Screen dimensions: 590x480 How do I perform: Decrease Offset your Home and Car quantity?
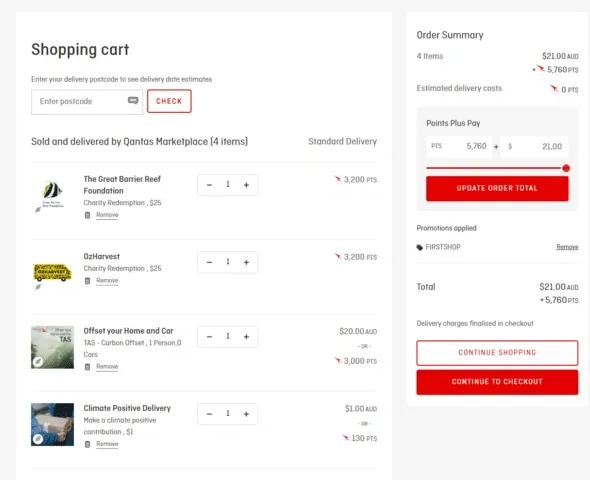coord(209,337)
